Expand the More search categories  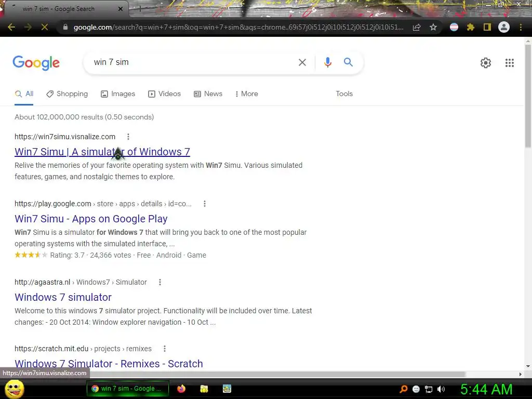[x=247, y=94]
